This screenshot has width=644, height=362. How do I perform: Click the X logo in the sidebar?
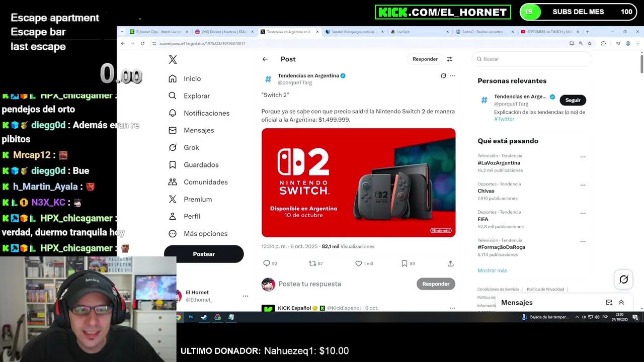(173, 60)
